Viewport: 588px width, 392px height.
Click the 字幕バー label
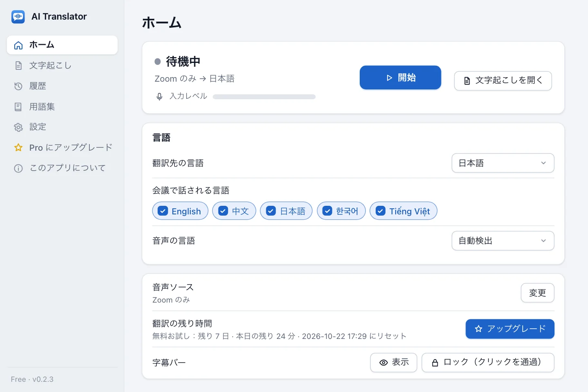click(x=169, y=363)
